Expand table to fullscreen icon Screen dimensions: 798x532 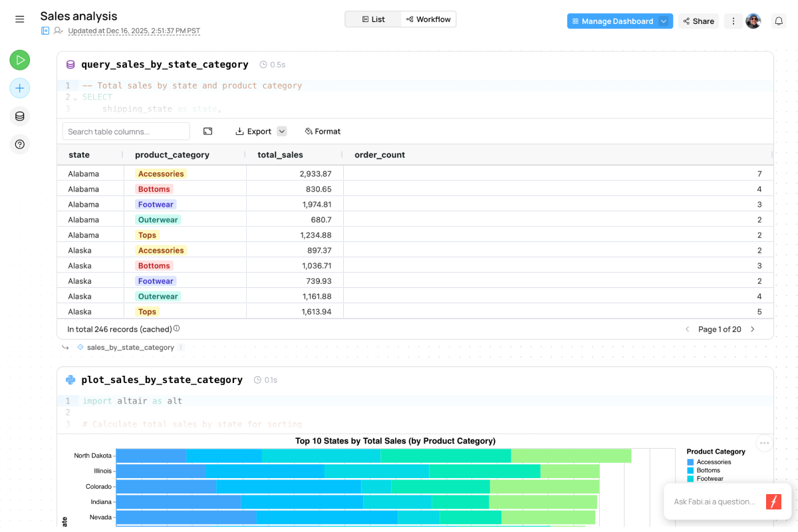click(207, 131)
